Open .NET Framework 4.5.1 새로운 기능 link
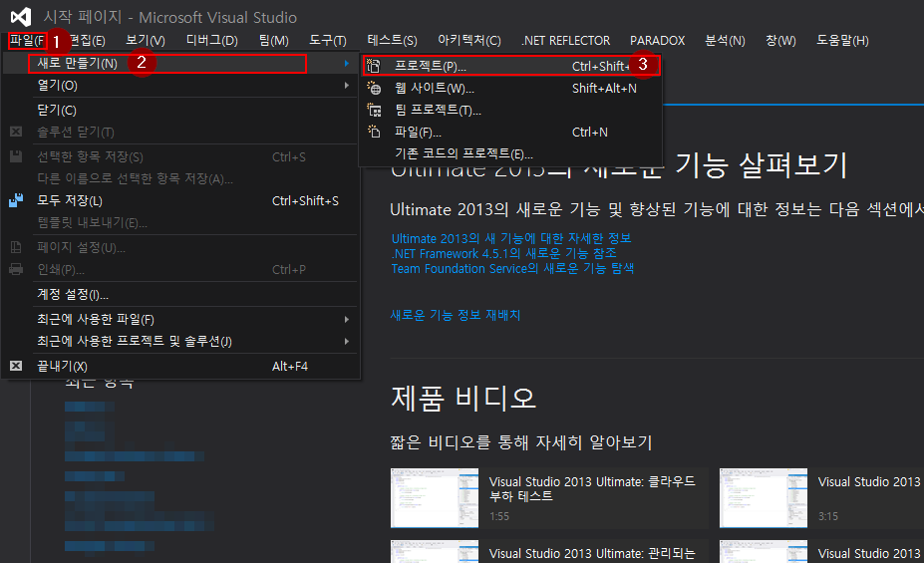 (x=503, y=253)
